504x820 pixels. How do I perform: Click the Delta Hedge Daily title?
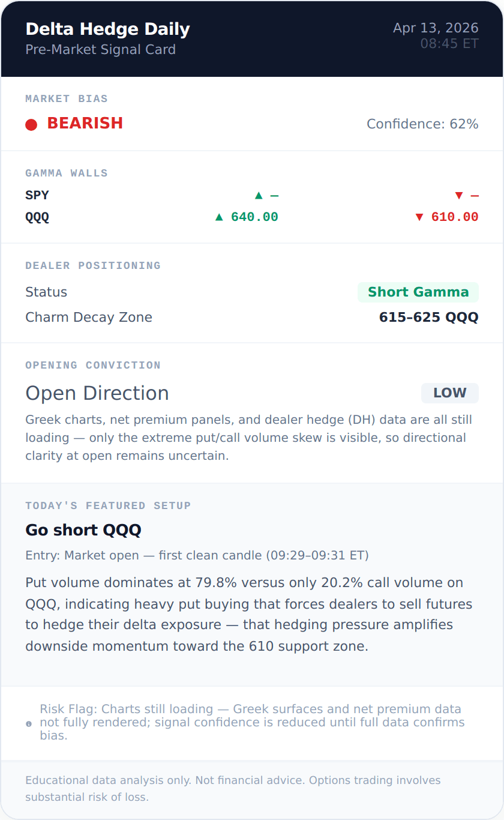point(107,29)
